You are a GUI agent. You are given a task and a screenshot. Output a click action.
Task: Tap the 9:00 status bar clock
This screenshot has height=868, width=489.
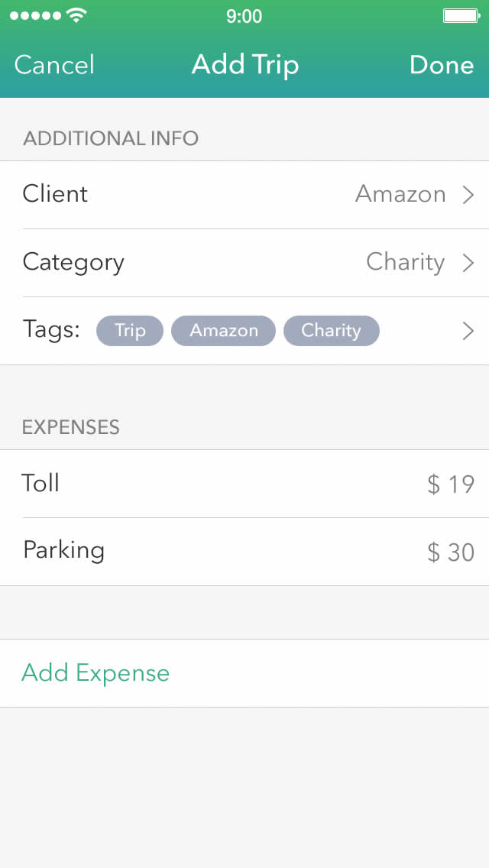(x=244, y=16)
